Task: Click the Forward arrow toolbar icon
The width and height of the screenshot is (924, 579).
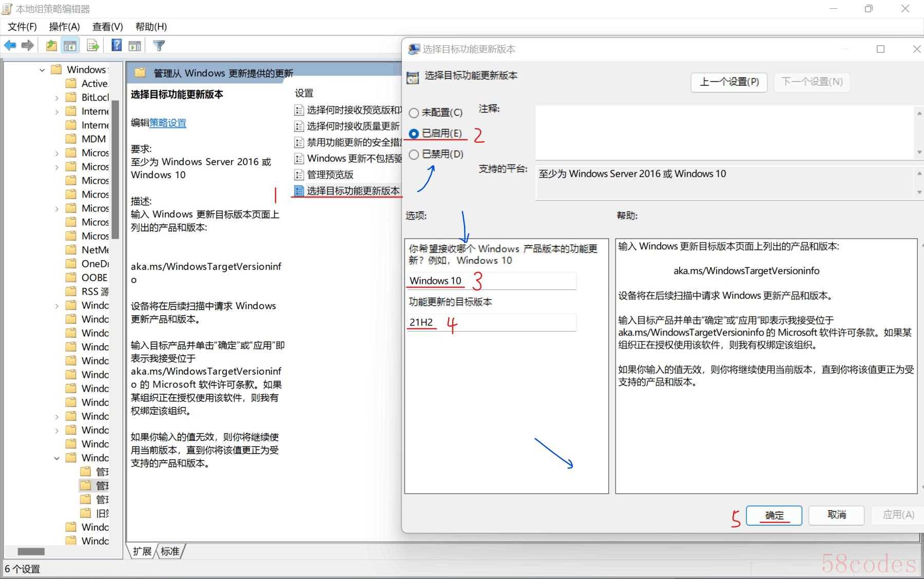Action: click(x=28, y=45)
